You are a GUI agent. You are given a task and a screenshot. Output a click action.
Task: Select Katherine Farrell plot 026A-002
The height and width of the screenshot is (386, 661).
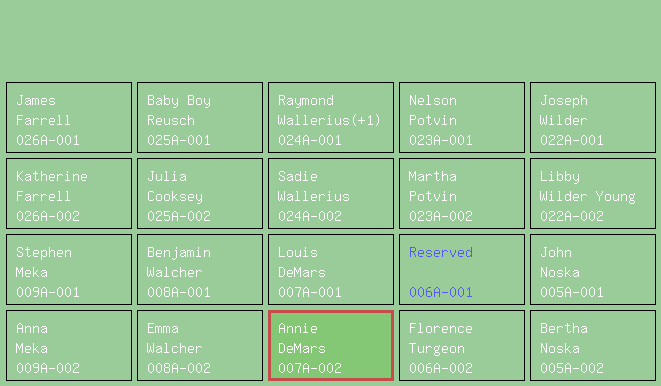[x=69, y=193]
